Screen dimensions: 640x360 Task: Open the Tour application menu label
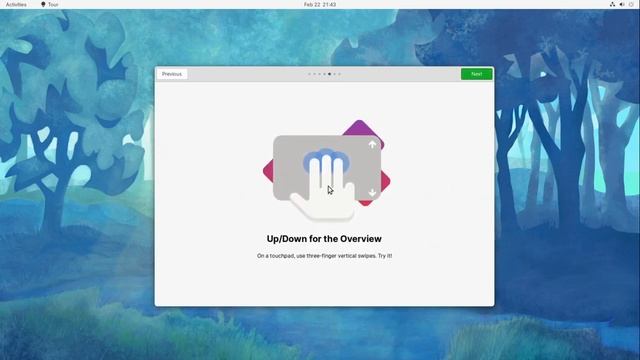tap(53, 4)
